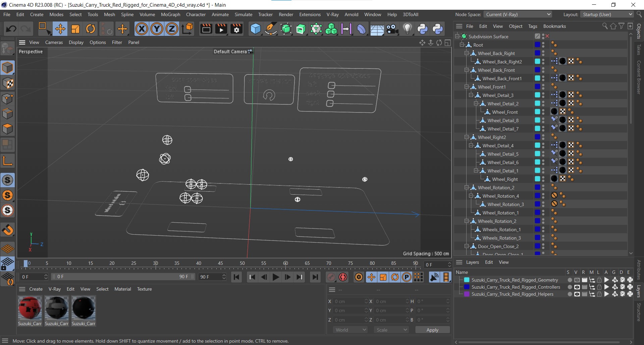Image resolution: width=644 pixels, height=345 pixels.
Task: Click the Record Active Objects button
Action: point(331,277)
